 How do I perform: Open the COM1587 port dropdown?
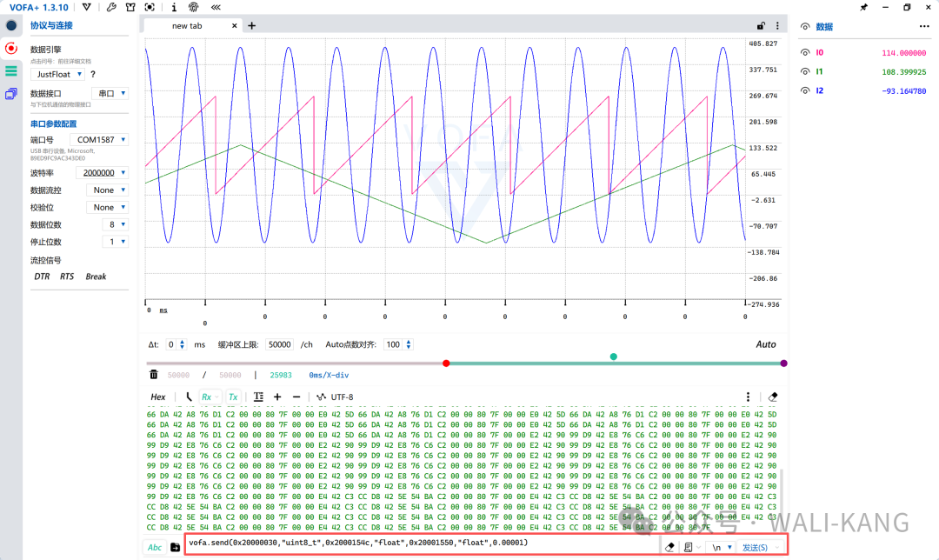click(98, 139)
